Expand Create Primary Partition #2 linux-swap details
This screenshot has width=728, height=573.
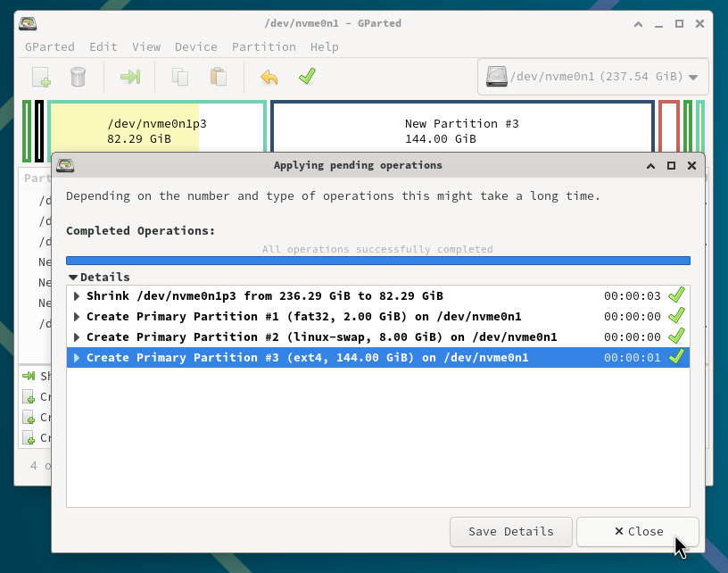[77, 336]
